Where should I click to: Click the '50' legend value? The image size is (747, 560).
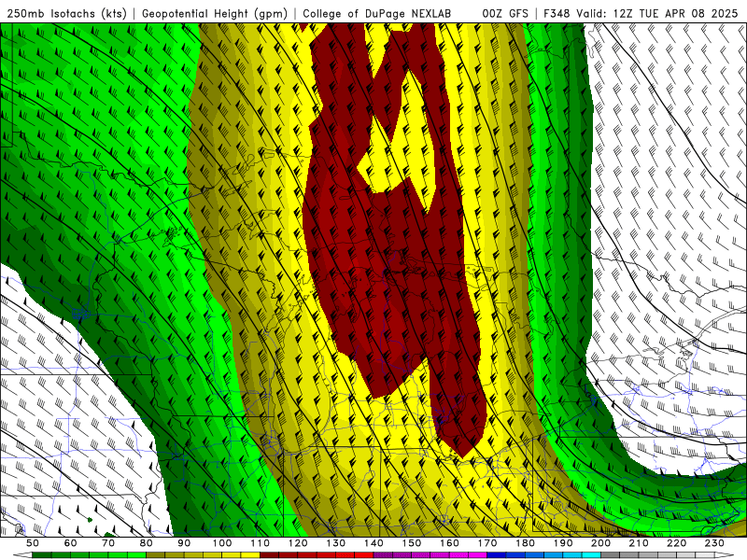[33, 543]
